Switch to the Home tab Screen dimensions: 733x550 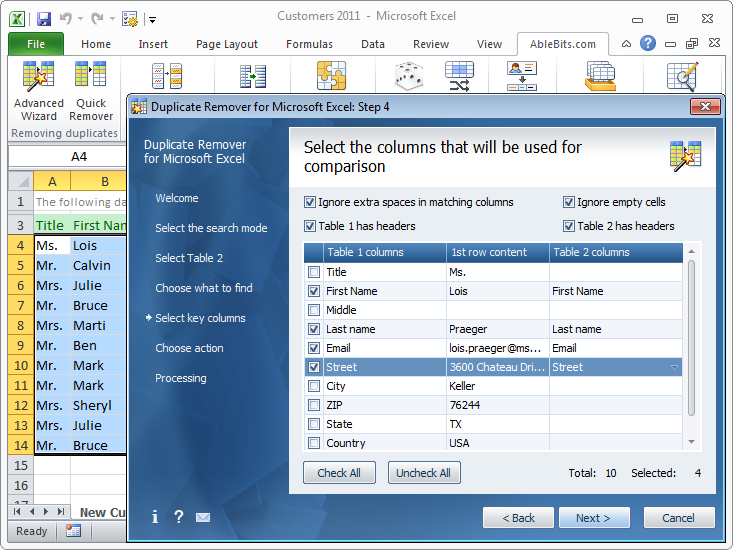pos(96,44)
